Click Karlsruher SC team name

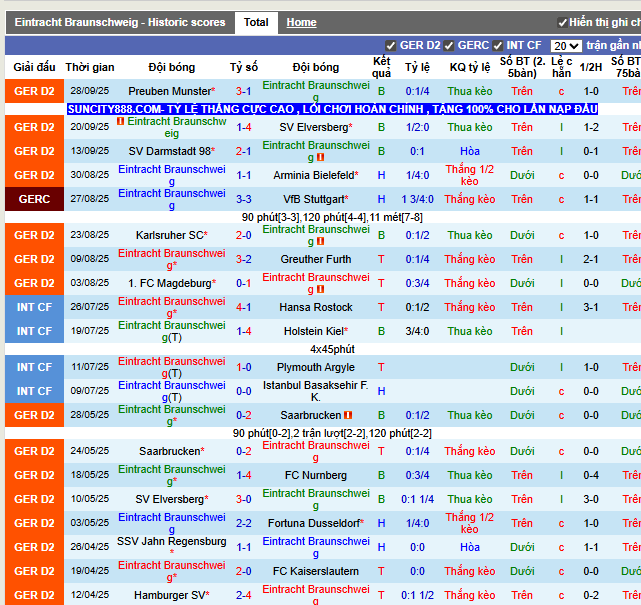[x=172, y=235]
